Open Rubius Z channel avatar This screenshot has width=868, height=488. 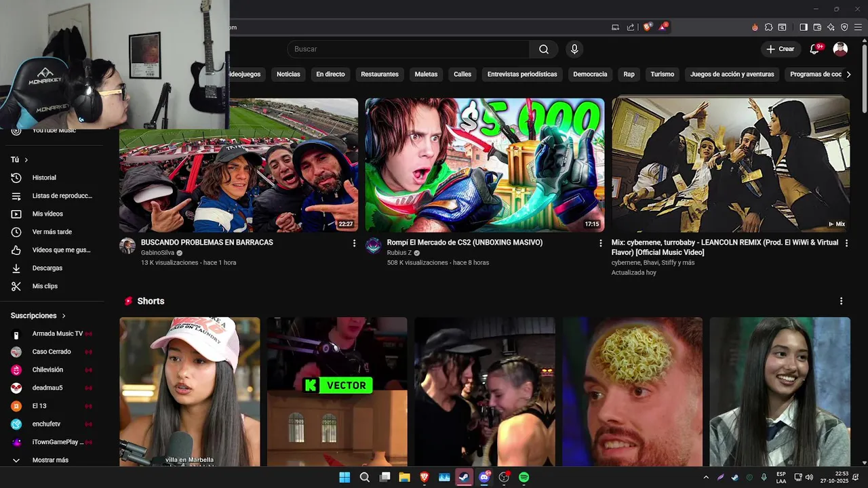pos(374,245)
